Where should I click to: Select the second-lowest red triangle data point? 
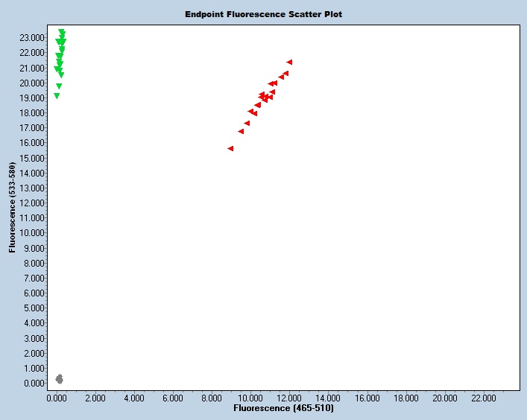(241, 131)
